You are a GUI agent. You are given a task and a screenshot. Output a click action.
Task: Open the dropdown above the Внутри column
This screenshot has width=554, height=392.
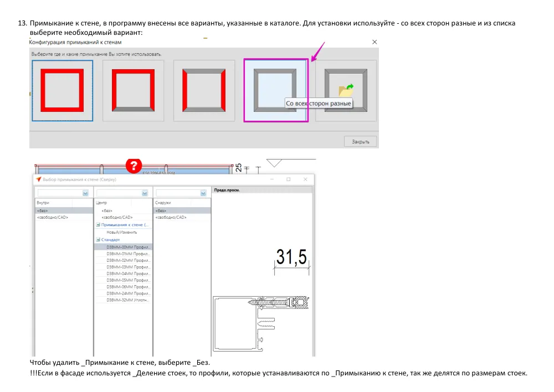[x=85, y=193]
